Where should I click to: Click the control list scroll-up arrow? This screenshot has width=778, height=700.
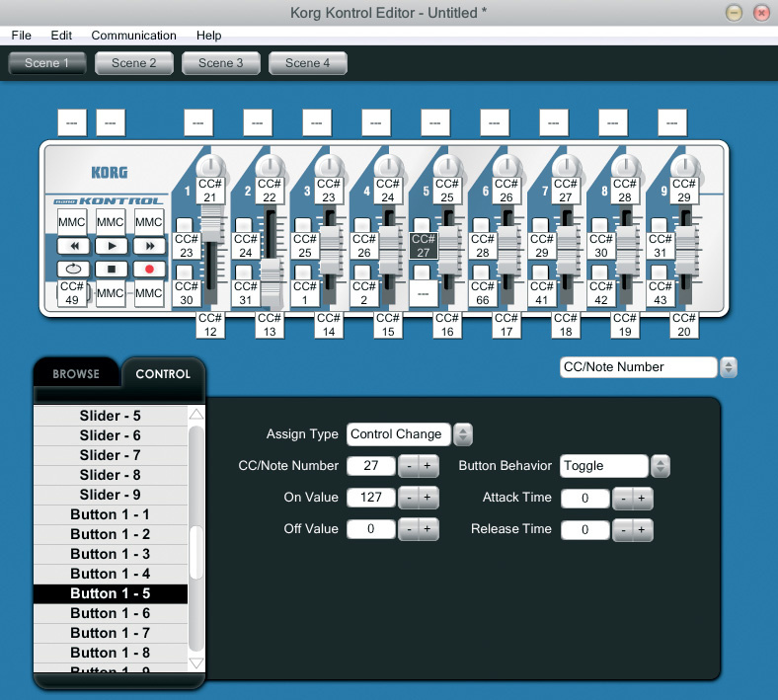click(196, 414)
